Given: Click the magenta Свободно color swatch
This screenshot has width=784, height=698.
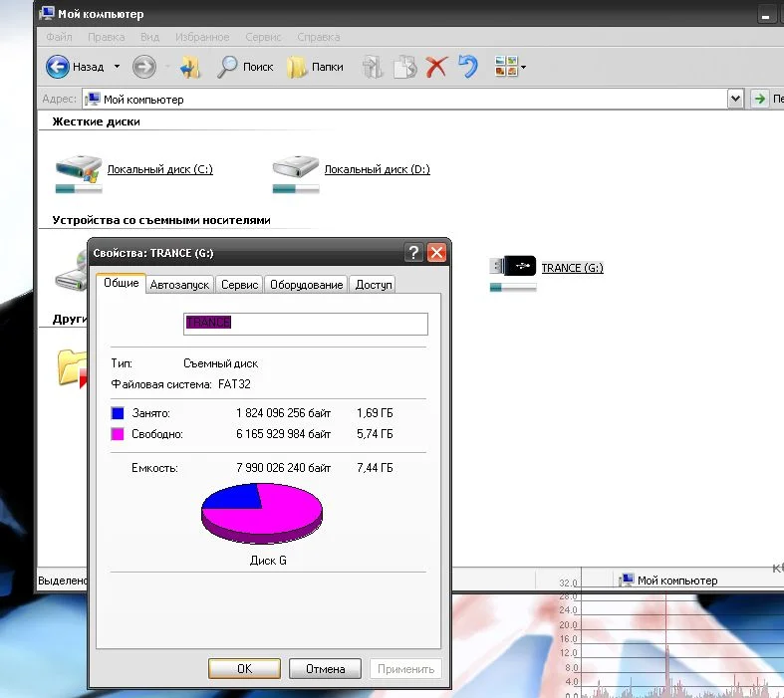Looking at the screenshot, I should [x=118, y=434].
